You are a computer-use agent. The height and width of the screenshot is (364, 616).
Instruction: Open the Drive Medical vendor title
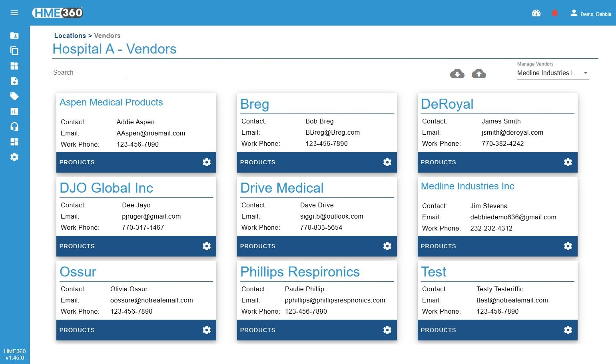pos(282,188)
